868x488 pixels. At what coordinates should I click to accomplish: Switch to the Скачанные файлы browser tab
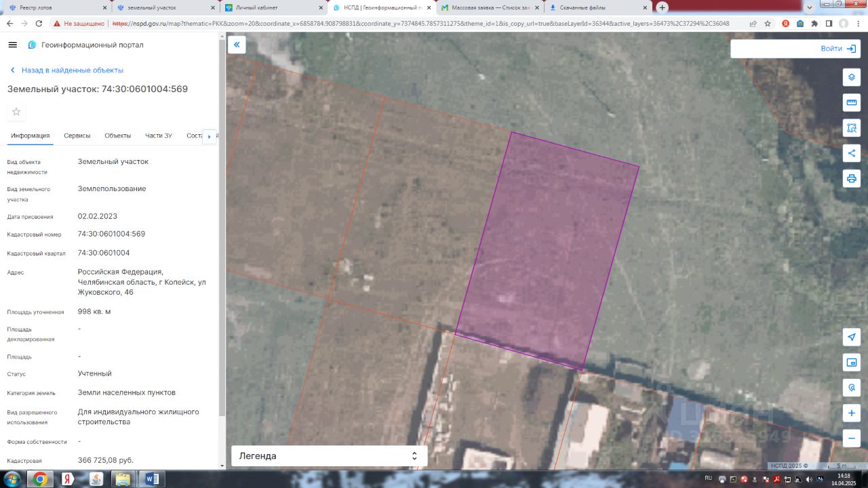598,7
